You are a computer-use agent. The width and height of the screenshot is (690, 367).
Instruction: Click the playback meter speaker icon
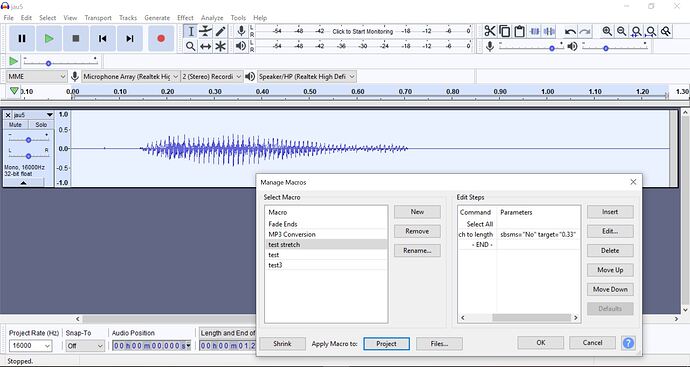pyautogui.click(x=241, y=46)
